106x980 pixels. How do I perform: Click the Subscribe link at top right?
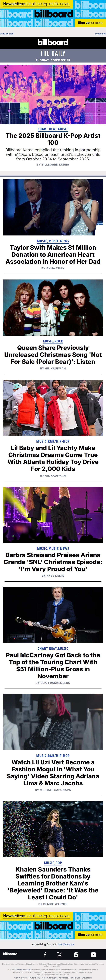point(100,34)
